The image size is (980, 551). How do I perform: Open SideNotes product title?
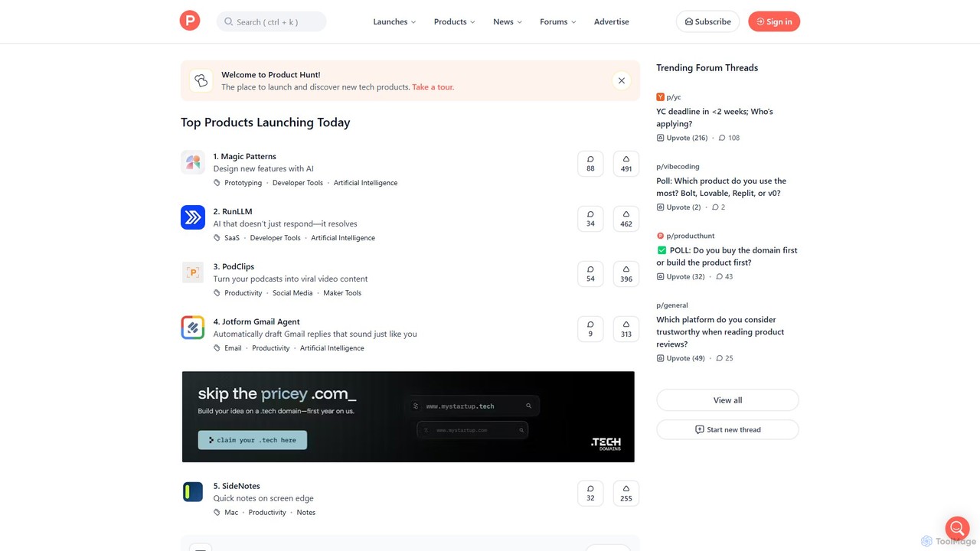pyautogui.click(x=237, y=486)
